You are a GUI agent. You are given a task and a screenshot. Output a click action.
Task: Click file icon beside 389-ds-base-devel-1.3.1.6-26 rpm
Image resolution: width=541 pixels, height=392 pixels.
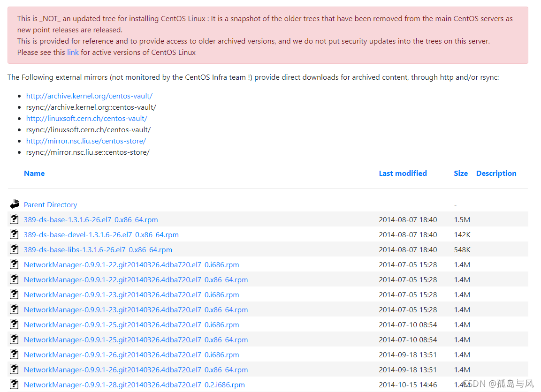click(14, 234)
